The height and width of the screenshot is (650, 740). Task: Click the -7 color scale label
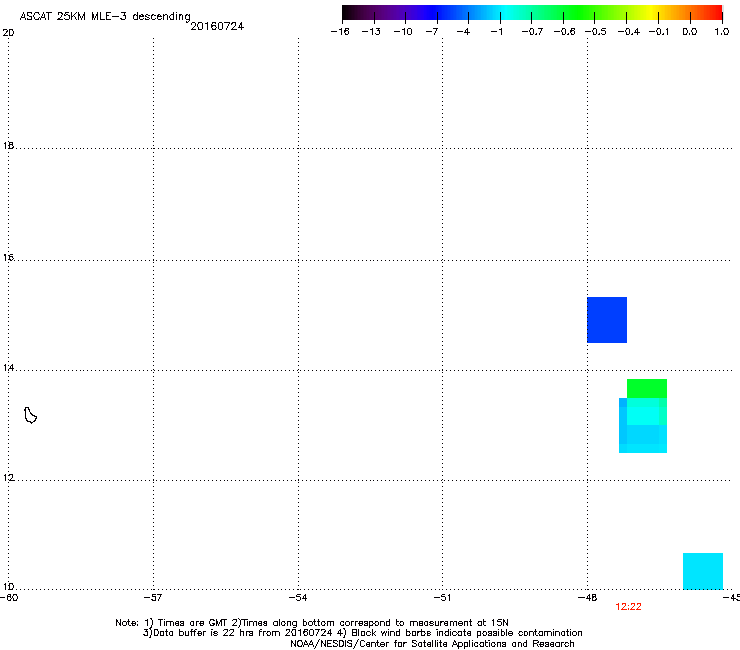coord(431,32)
